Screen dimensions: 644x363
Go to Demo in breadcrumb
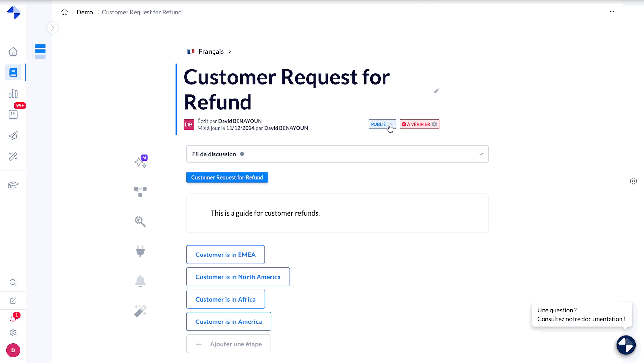(x=85, y=12)
